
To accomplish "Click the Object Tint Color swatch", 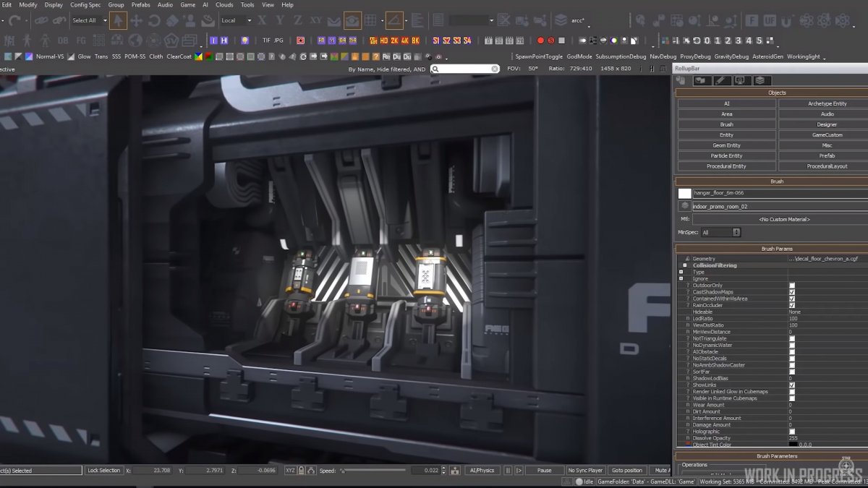I will pos(793,445).
